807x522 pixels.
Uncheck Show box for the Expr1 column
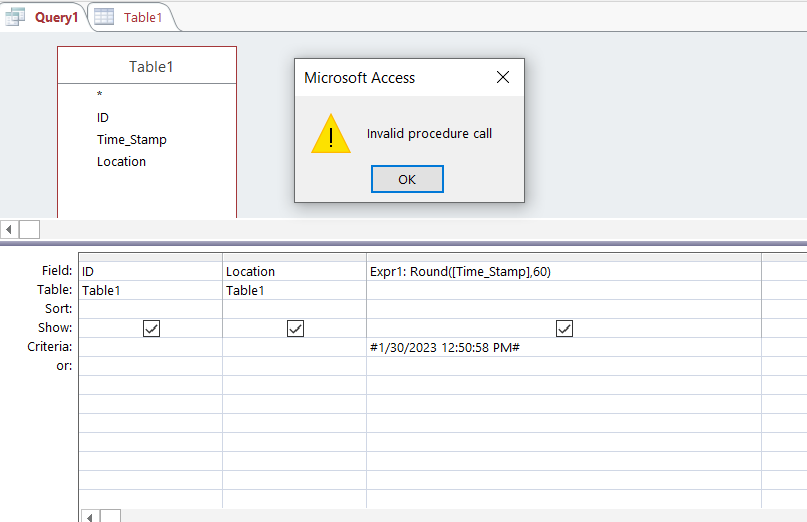click(565, 328)
